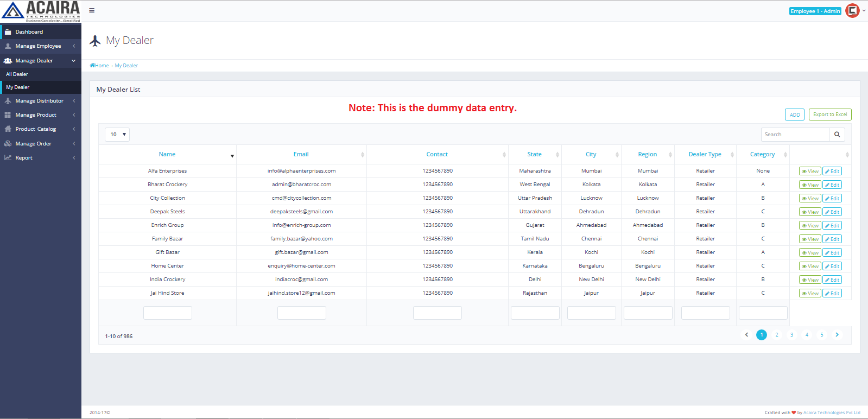This screenshot has width=868, height=419.
Task: Open Manage Order menu item
Action: pos(33,144)
